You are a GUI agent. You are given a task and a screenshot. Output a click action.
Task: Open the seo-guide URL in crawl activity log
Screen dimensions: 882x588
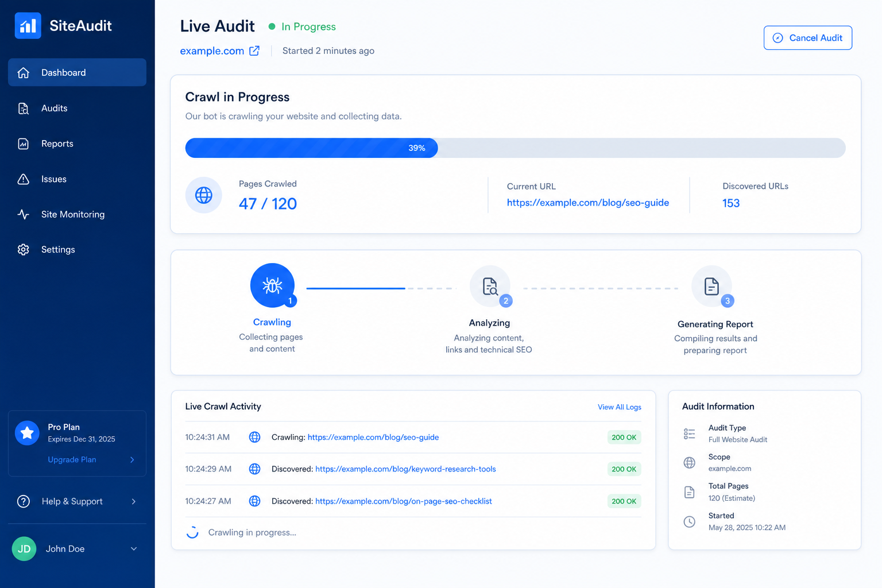(x=373, y=437)
